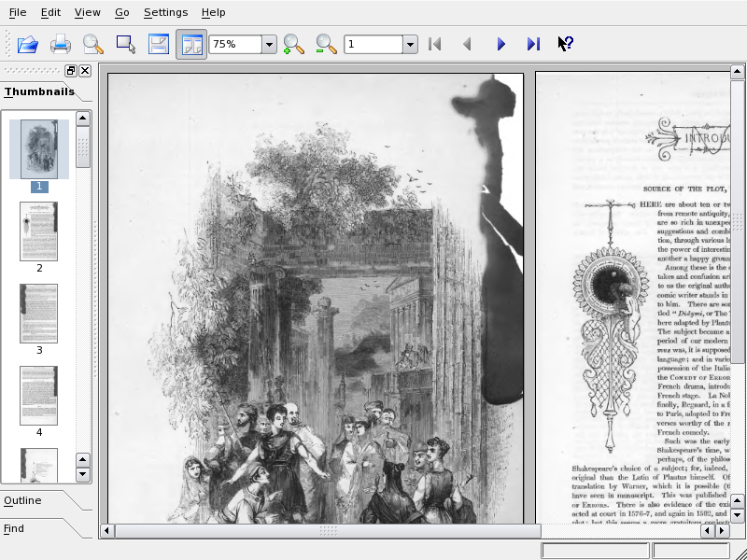Open the Edit menu
This screenshot has height=560, width=747.
[x=50, y=12]
